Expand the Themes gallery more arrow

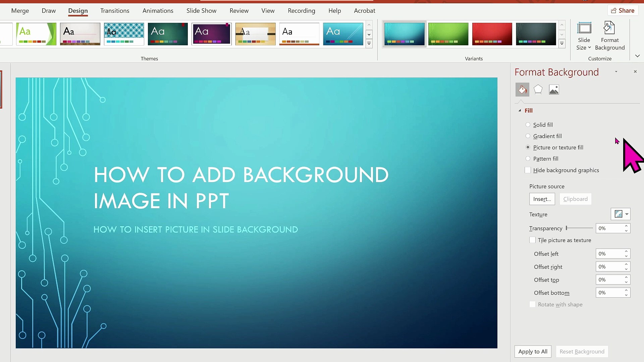click(x=369, y=44)
